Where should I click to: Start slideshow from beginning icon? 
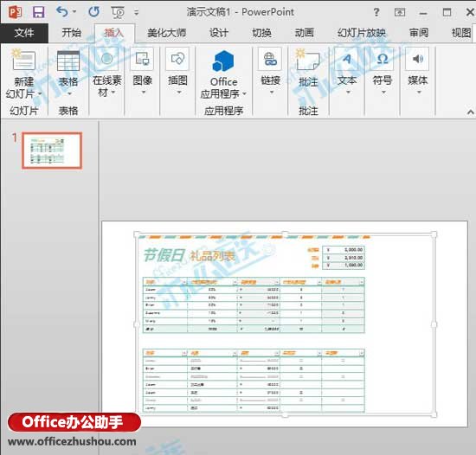118,12
